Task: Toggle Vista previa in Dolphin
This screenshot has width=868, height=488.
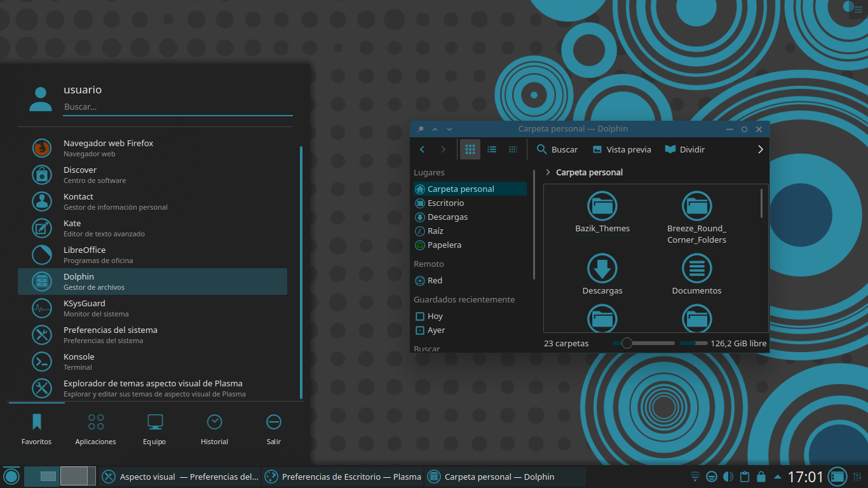Action: tap(621, 149)
